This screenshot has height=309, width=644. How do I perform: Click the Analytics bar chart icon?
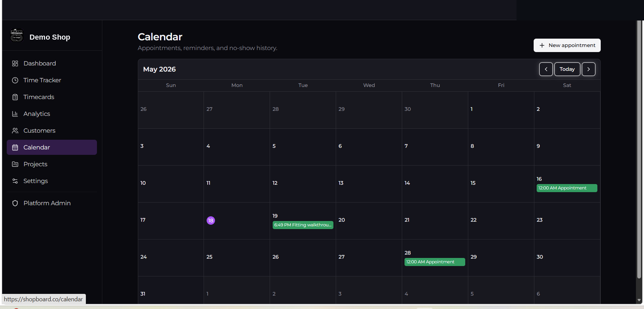click(15, 114)
